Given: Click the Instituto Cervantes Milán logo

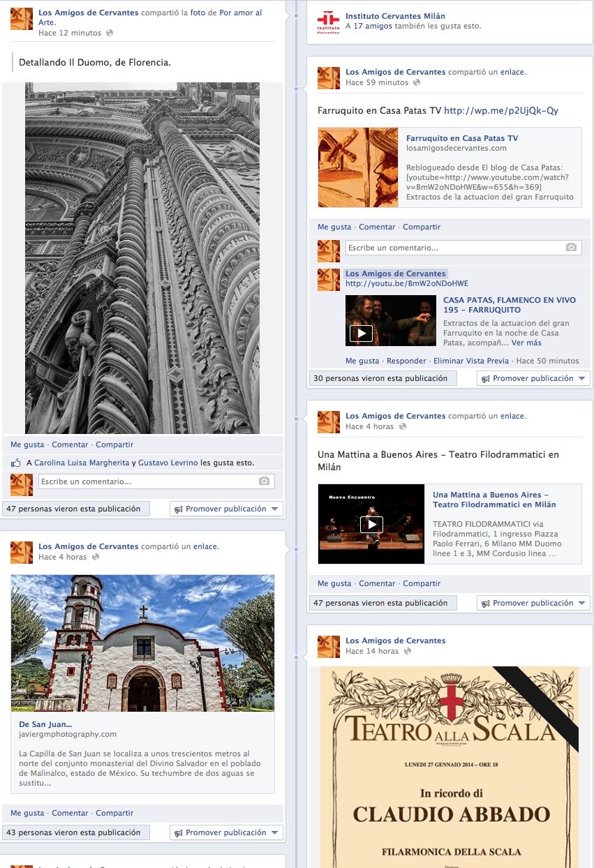Looking at the screenshot, I should pyautogui.click(x=328, y=22).
